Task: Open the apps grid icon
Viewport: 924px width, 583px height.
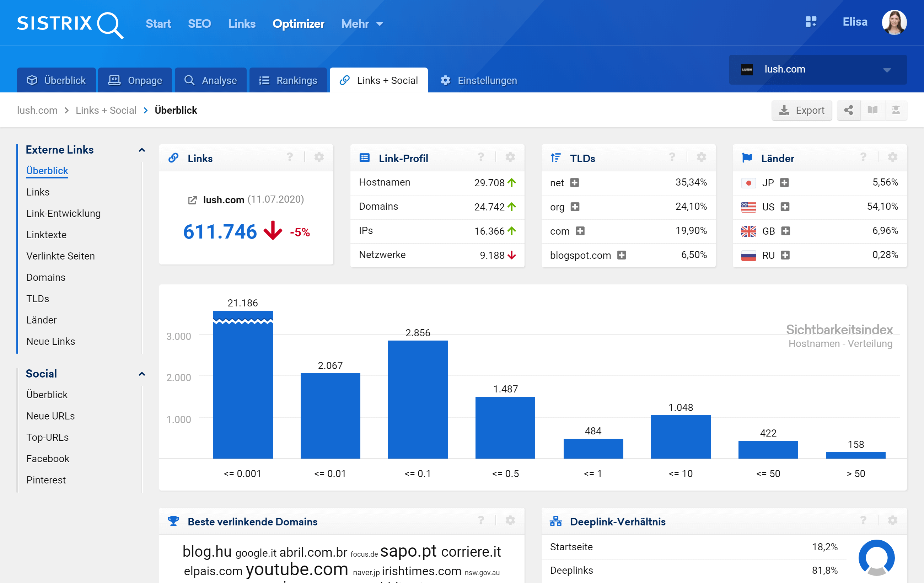Action: tap(810, 22)
